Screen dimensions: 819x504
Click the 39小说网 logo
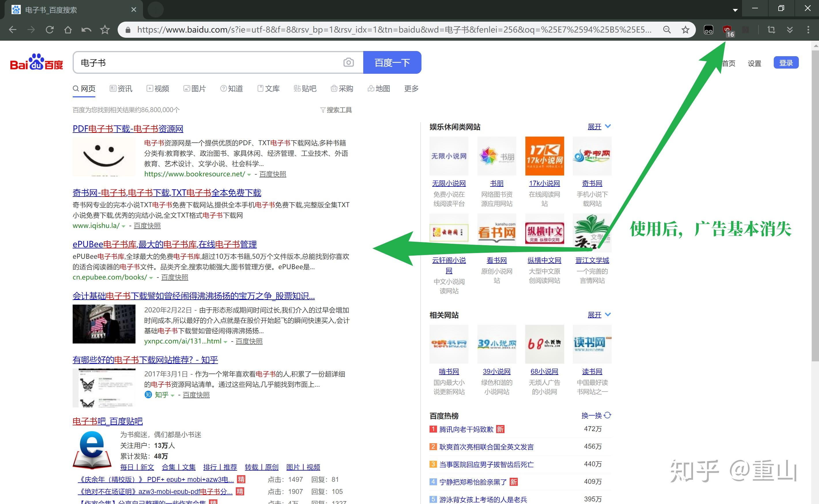click(x=497, y=344)
